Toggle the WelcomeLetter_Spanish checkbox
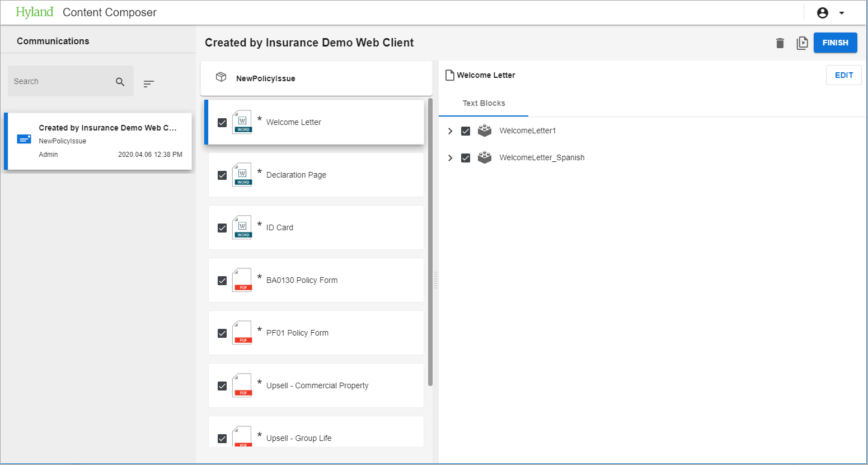The image size is (868, 465). click(466, 158)
